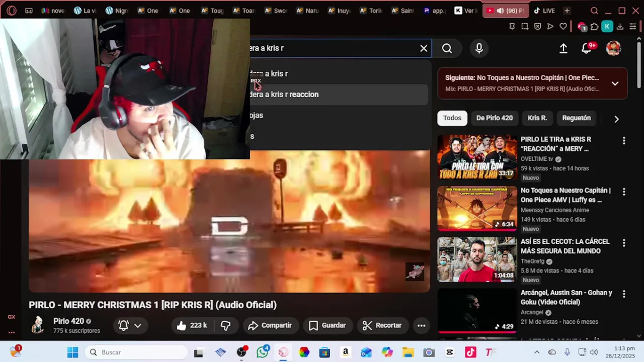
Task: Open the YouTube account avatar menu
Action: [x=613, y=48]
